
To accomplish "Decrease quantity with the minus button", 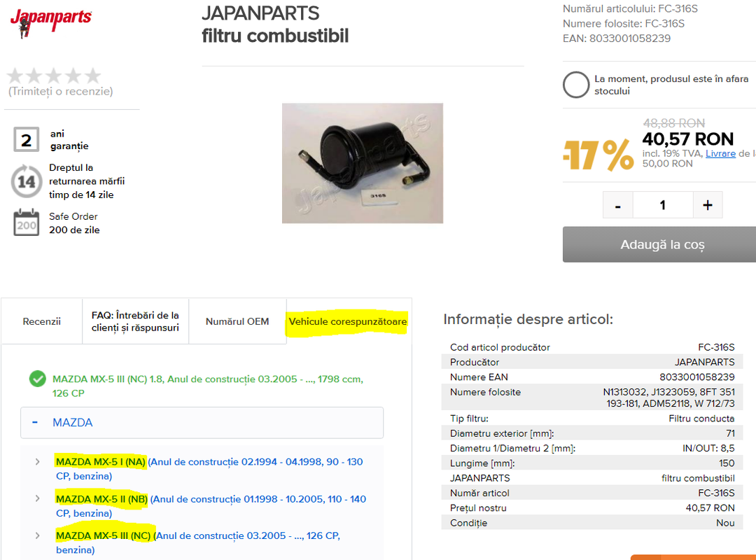I will click(617, 205).
